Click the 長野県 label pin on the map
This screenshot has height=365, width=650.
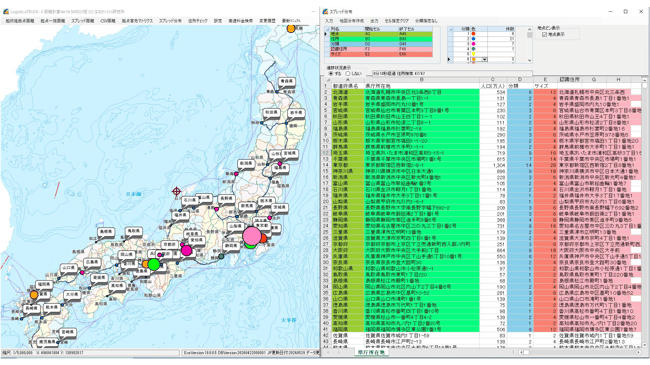click(x=226, y=199)
